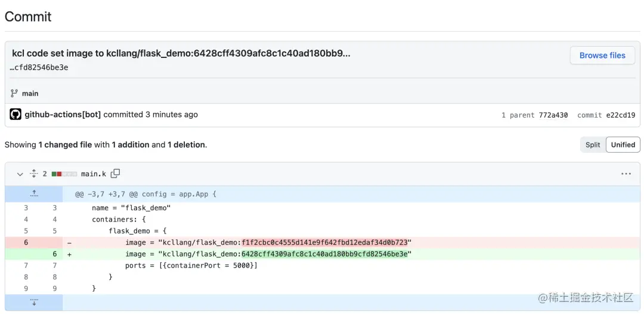Click the commit hash e22cd19
The height and width of the screenshot is (314, 644).
pyautogui.click(x=621, y=115)
